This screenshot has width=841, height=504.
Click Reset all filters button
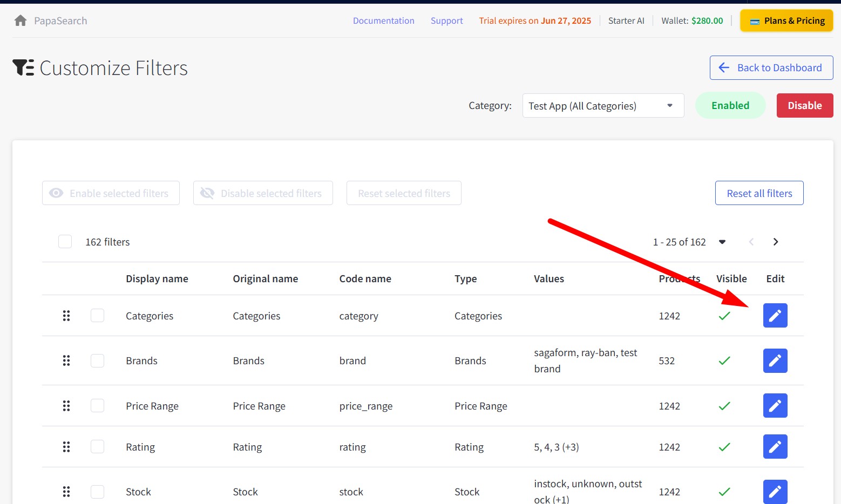coord(759,193)
